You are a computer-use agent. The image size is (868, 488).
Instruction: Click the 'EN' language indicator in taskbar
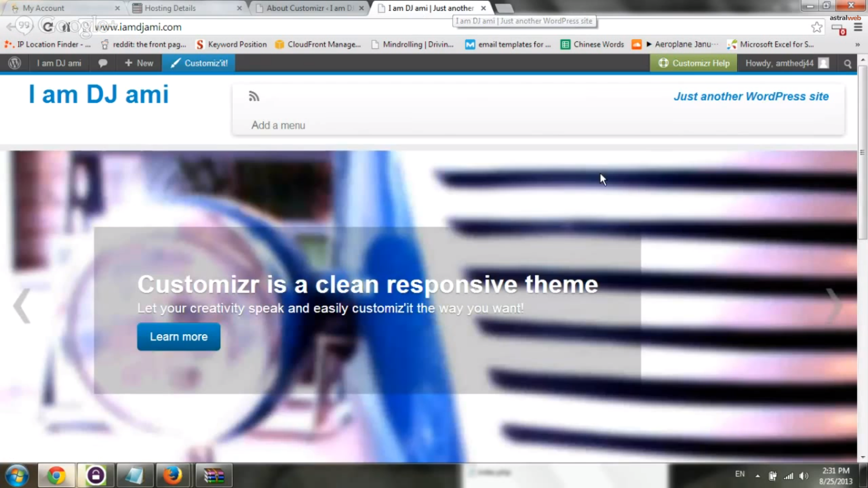[740, 474]
